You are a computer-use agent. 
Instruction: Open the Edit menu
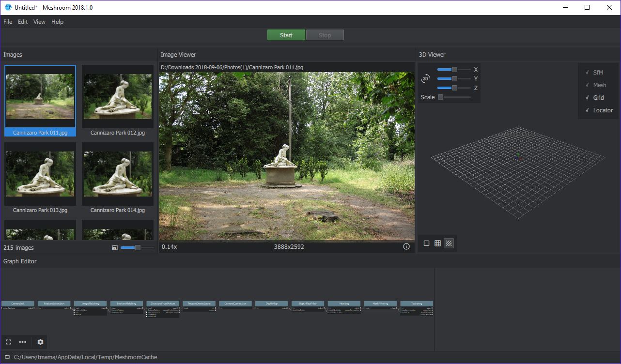point(23,22)
